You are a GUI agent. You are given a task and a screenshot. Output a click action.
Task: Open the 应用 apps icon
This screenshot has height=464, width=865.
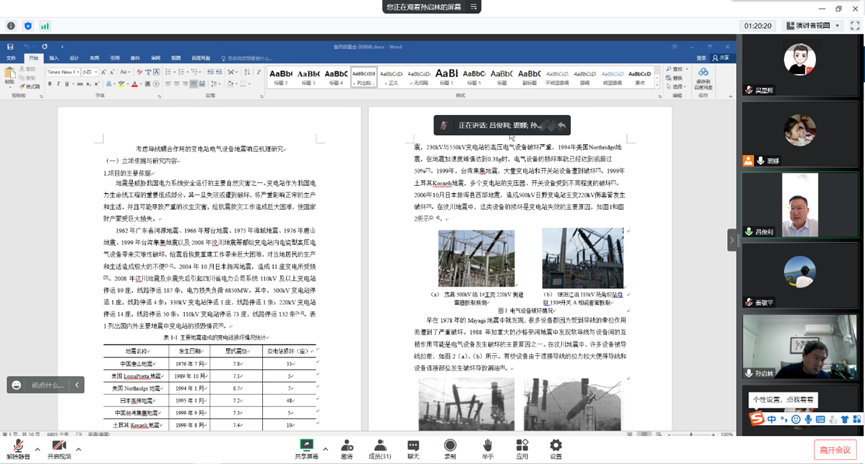(x=521, y=445)
